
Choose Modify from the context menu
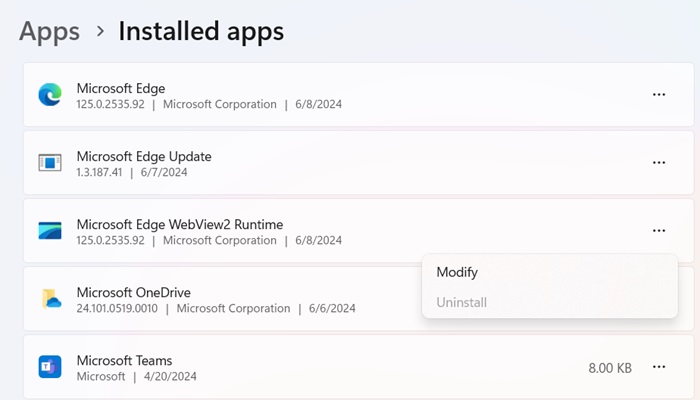(x=550, y=272)
